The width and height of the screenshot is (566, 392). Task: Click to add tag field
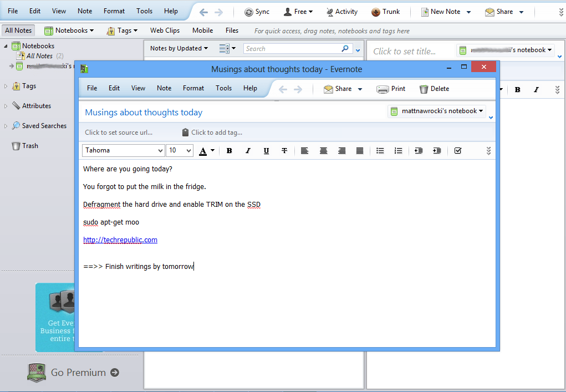click(x=217, y=133)
